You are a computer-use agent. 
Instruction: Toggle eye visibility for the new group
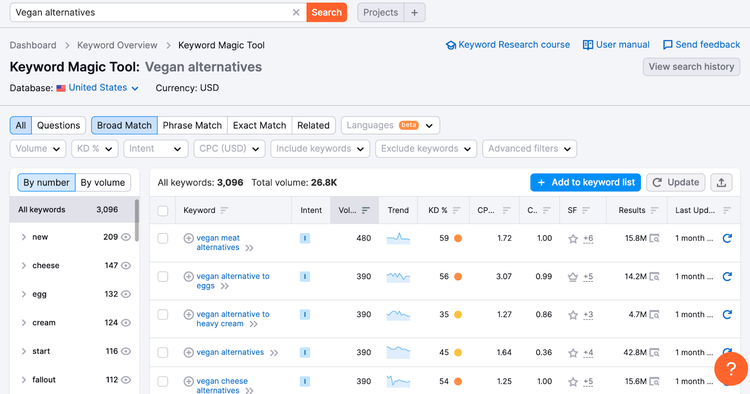click(x=126, y=237)
